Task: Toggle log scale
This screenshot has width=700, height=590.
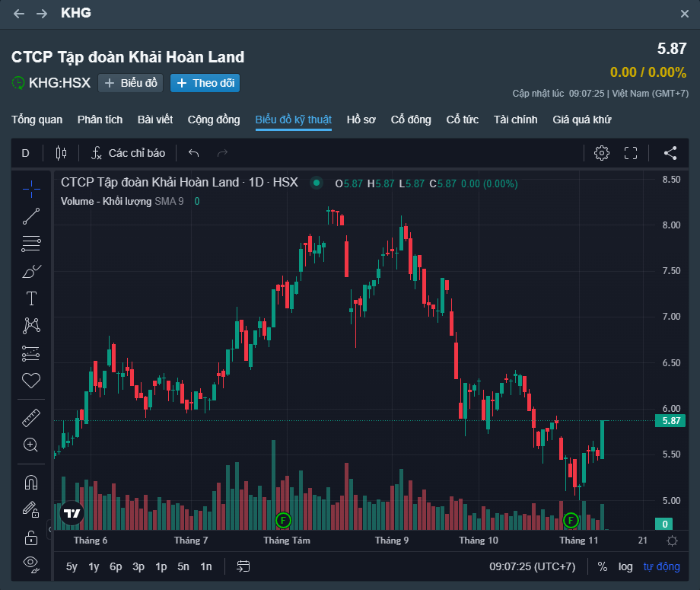Action: point(625,566)
